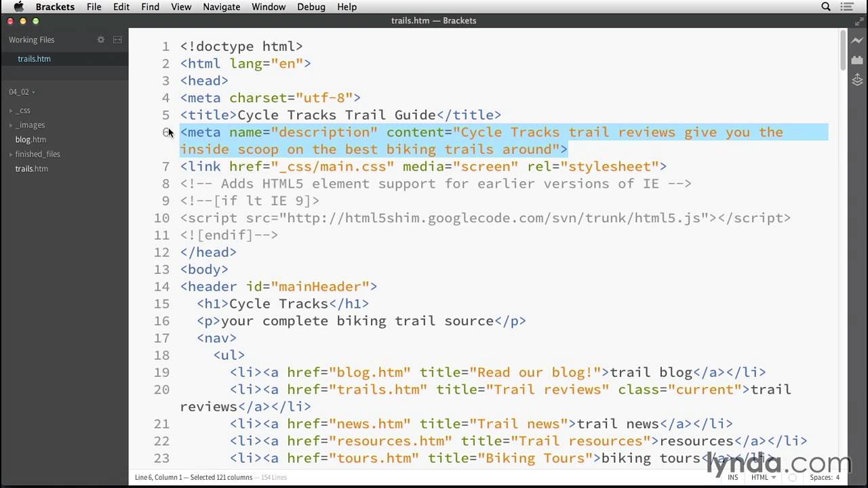868x488 pixels.
Task: Click the html5shim script URL
Action: pos(498,218)
